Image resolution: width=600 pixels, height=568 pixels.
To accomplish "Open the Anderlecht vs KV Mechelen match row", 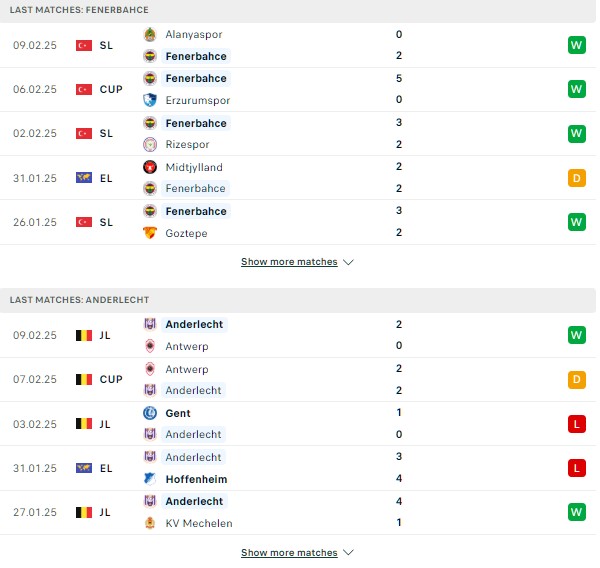I will 298,513.
